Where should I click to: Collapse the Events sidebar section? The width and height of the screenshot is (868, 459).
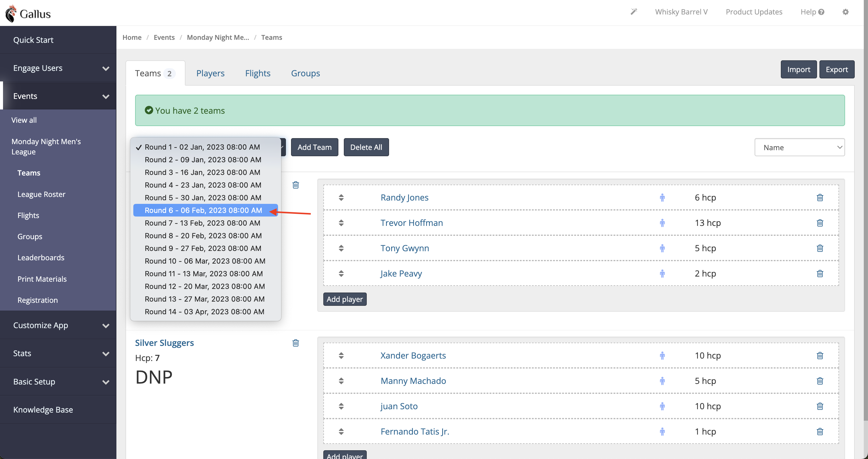58,96
